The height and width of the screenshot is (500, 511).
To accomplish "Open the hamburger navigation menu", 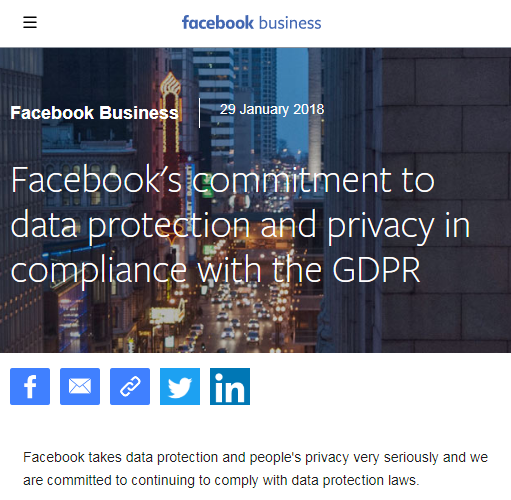I will [x=30, y=23].
